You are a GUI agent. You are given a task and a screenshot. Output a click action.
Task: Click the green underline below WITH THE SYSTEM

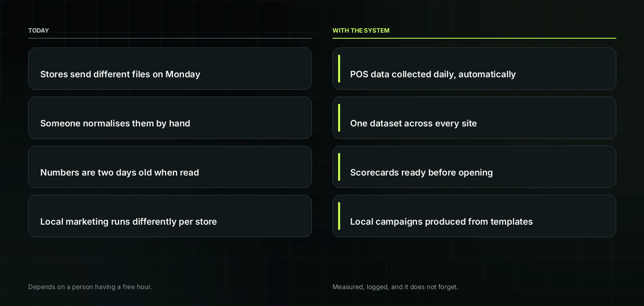[474, 38]
